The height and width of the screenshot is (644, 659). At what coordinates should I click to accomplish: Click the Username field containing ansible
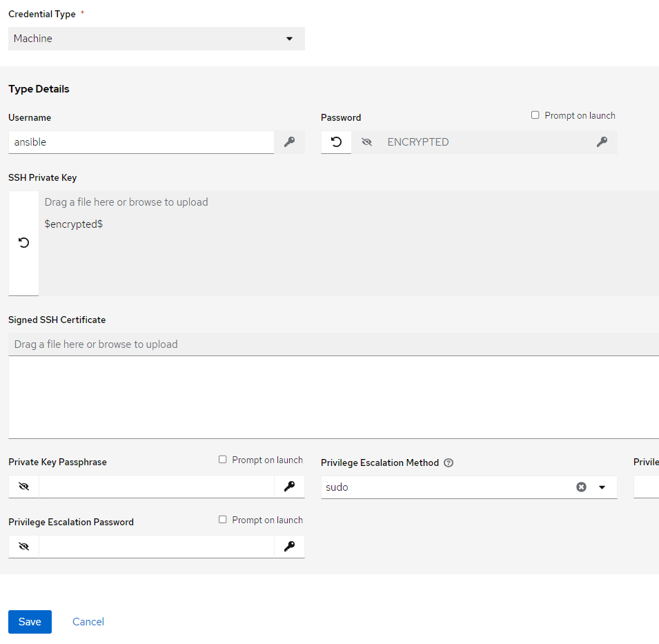141,142
